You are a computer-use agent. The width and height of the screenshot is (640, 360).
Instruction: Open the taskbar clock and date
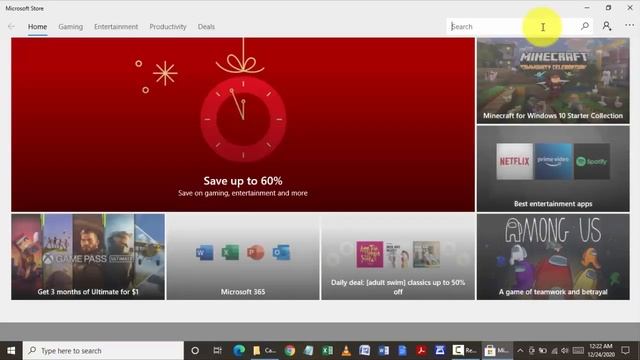[601, 351]
